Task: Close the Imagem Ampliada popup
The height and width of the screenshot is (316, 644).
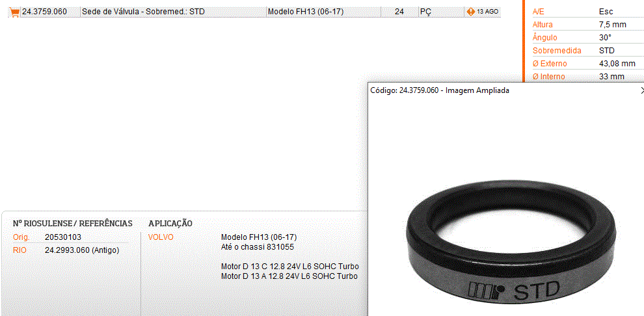Action: tap(642, 90)
